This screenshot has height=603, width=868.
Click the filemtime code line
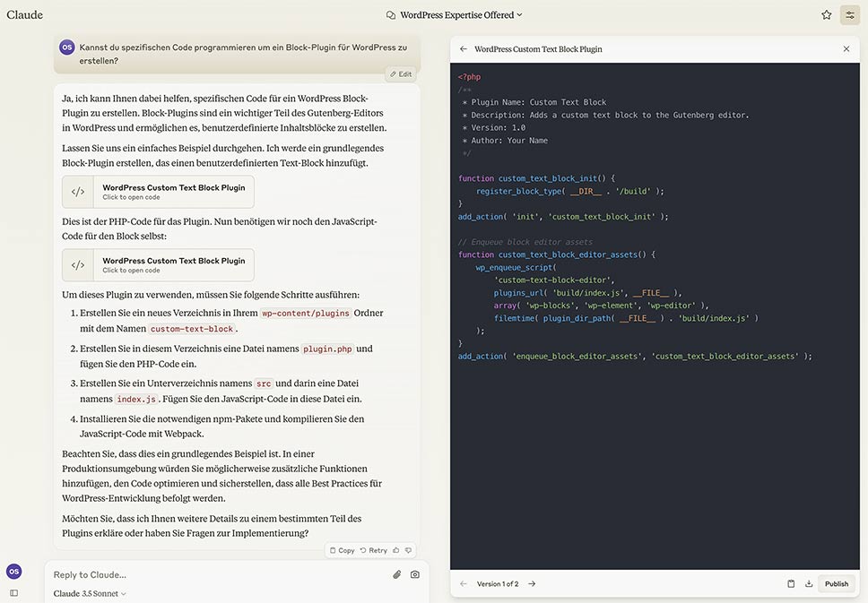626,318
